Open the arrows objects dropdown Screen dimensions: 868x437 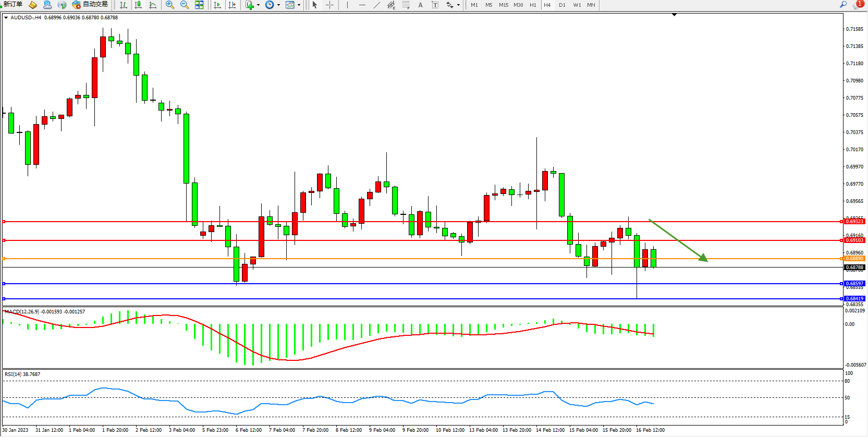coord(458,5)
